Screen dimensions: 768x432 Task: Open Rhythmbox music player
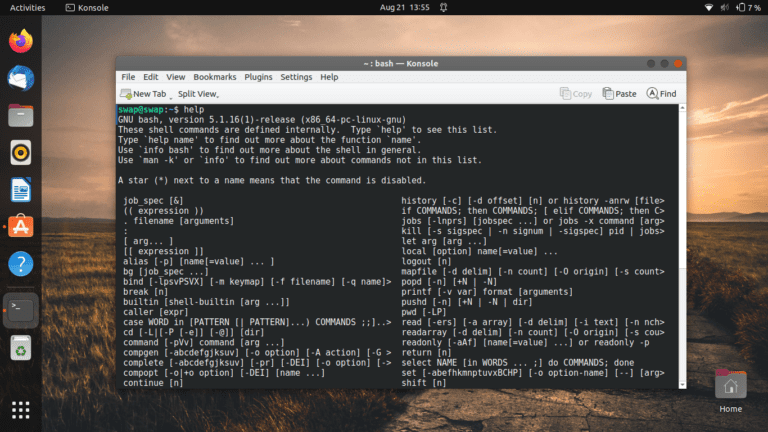pyautogui.click(x=20, y=152)
